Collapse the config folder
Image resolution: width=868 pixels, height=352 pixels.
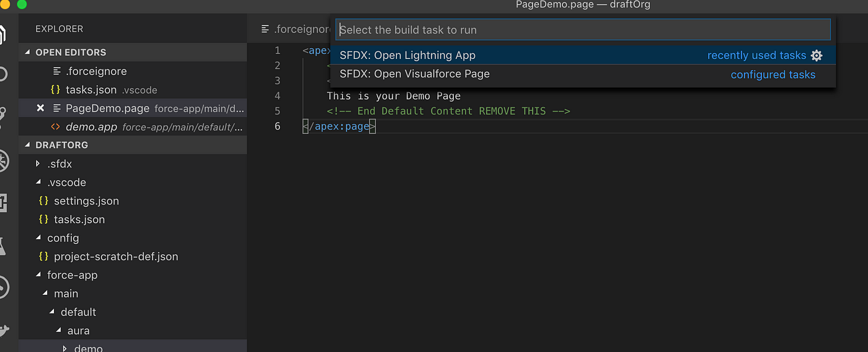38,239
